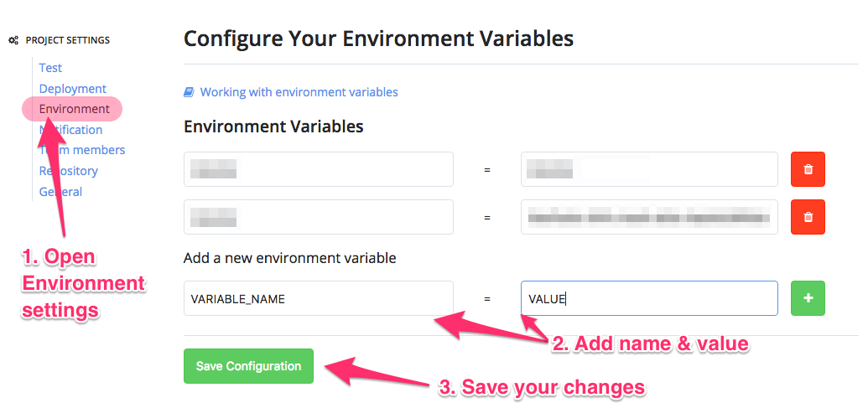Click the Project Settings gears icon
868x413 pixels.
pyautogui.click(x=14, y=40)
